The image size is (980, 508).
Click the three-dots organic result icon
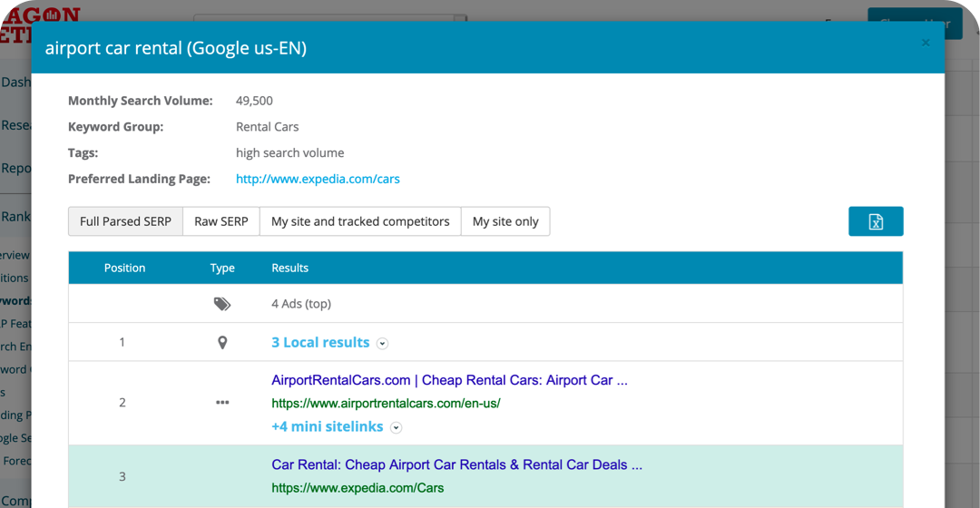pos(222,403)
